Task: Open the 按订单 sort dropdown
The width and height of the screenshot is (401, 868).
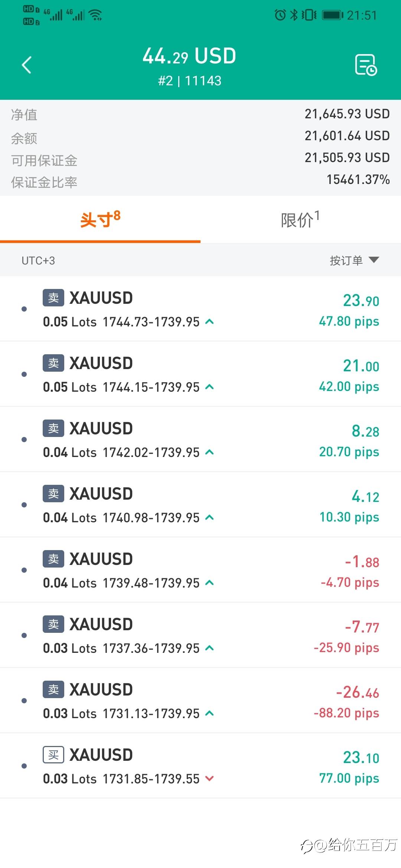Action: click(x=354, y=260)
